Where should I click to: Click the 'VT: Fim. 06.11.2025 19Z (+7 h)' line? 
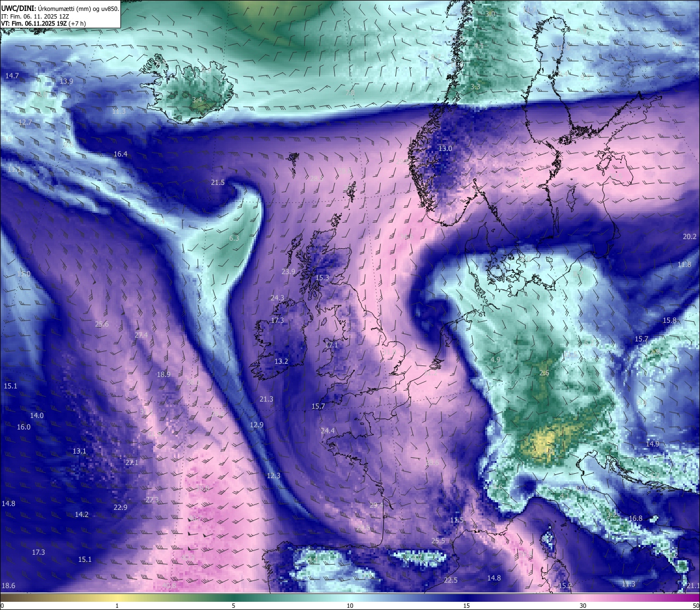(43, 24)
